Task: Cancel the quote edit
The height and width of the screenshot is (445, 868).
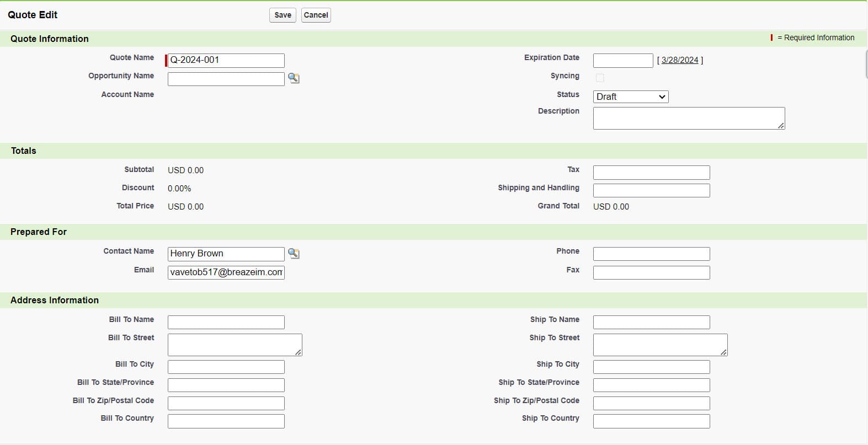Action: pos(316,15)
